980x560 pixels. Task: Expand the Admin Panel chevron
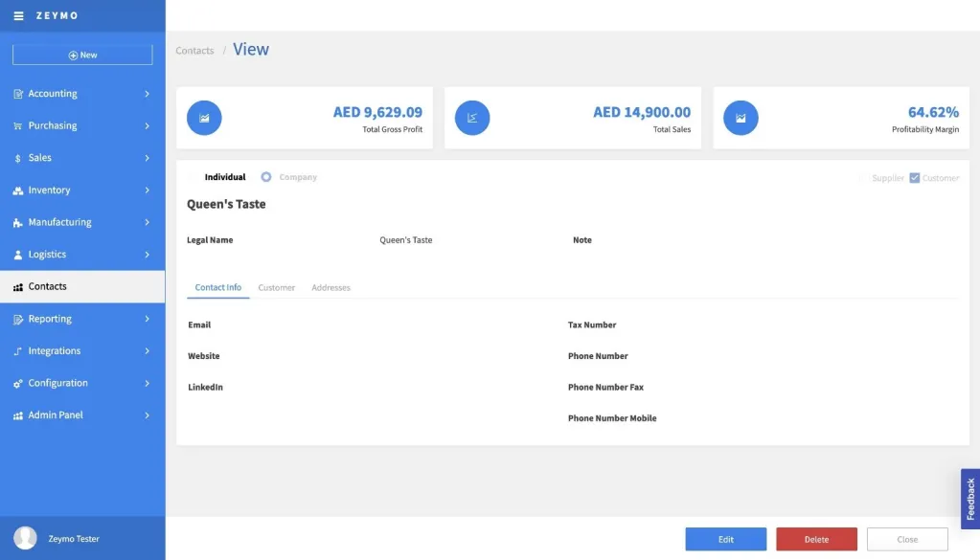148,415
